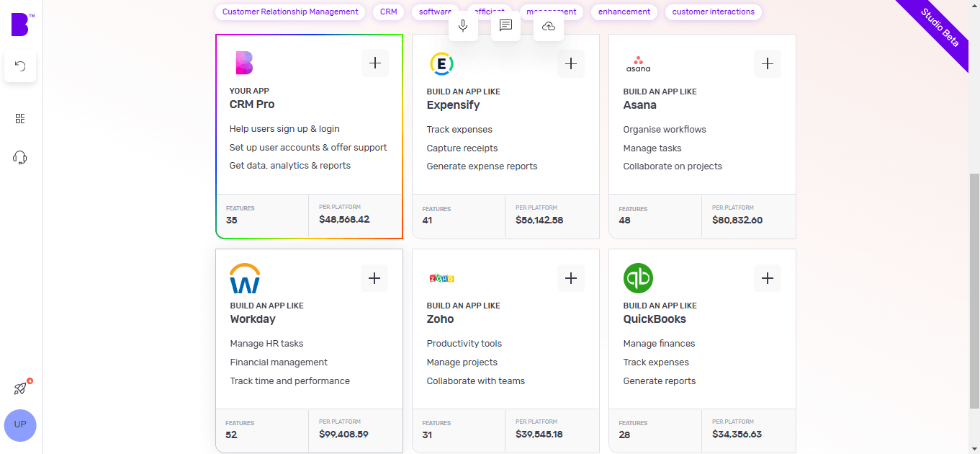980x454 pixels.
Task: Click the undo arrow icon in the sidebar
Action: click(20, 66)
